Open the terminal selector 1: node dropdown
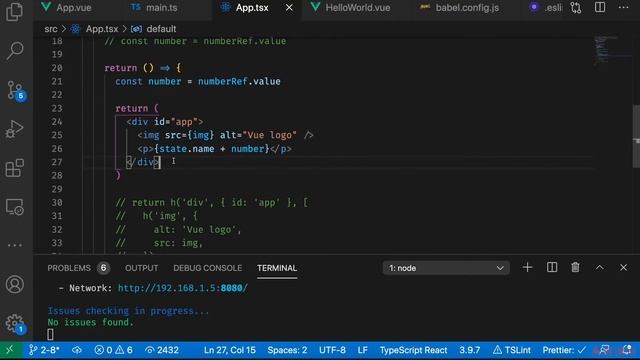Image resolution: width=640 pixels, height=360 pixels. (446, 268)
